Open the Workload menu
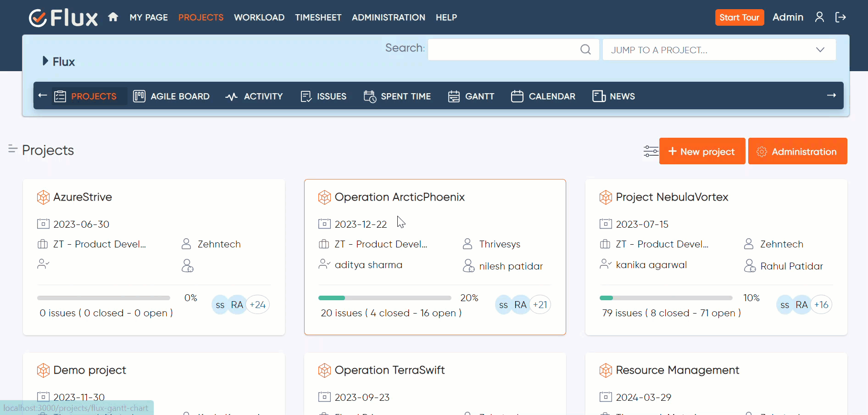Viewport: 868px width, 415px height. pos(259,17)
